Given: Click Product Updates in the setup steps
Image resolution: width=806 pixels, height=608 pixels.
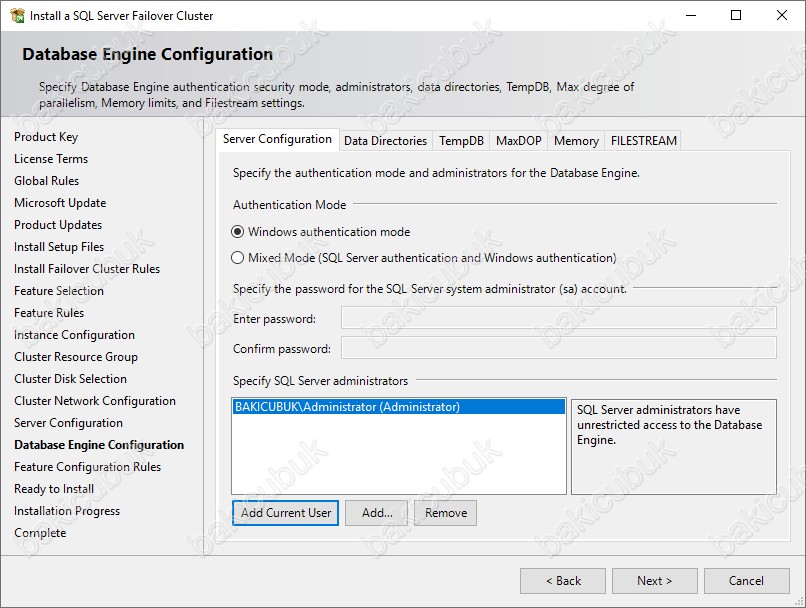Looking at the screenshot, I should tap(58, 225).
